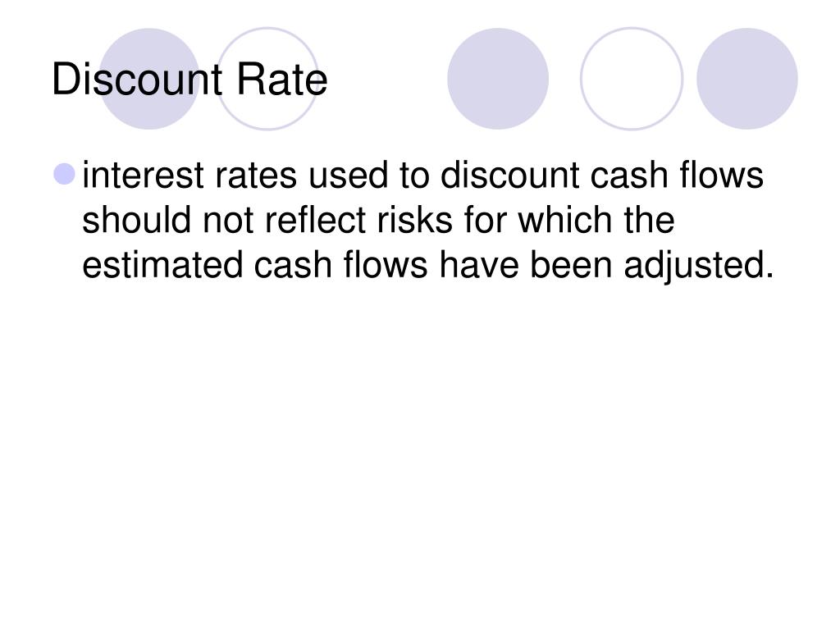
Task: Select the outlined circle between the right filled circles
Action: click(x=632, y=79)
